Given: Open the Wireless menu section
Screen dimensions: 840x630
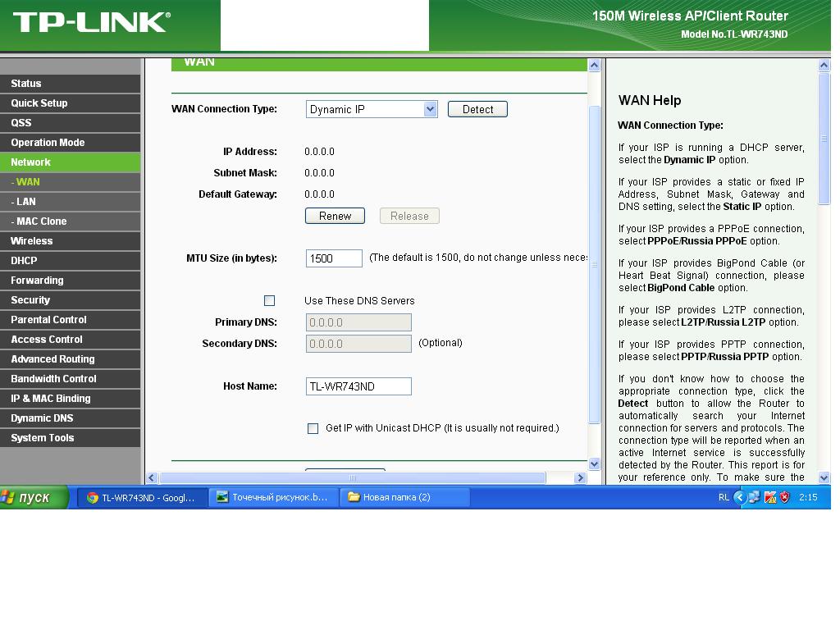Looking at the screenshot, I should (31, 241).
